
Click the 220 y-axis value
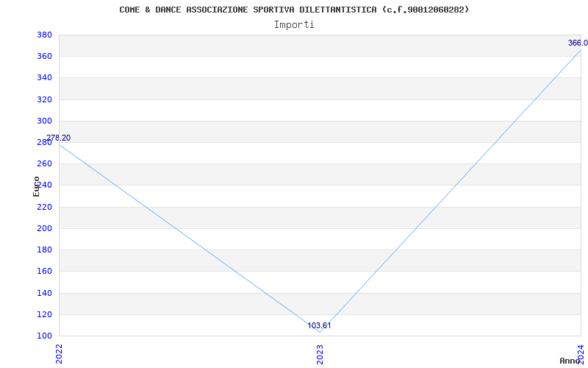pos(44,207)
